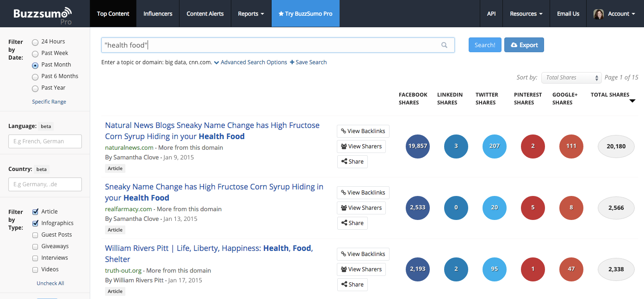Click LinkedIn shares bubble for naturalnews.com article
This screenshot has width=644, height=299.
(456, 146)
